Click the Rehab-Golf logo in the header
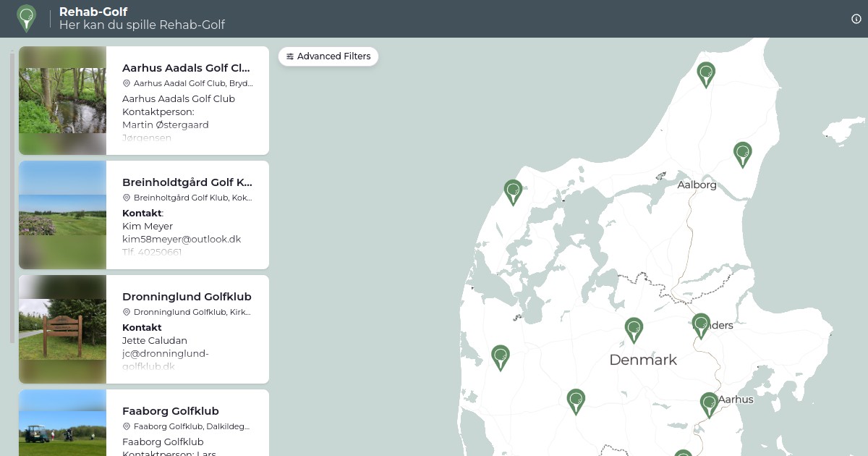 click(26, 19)
